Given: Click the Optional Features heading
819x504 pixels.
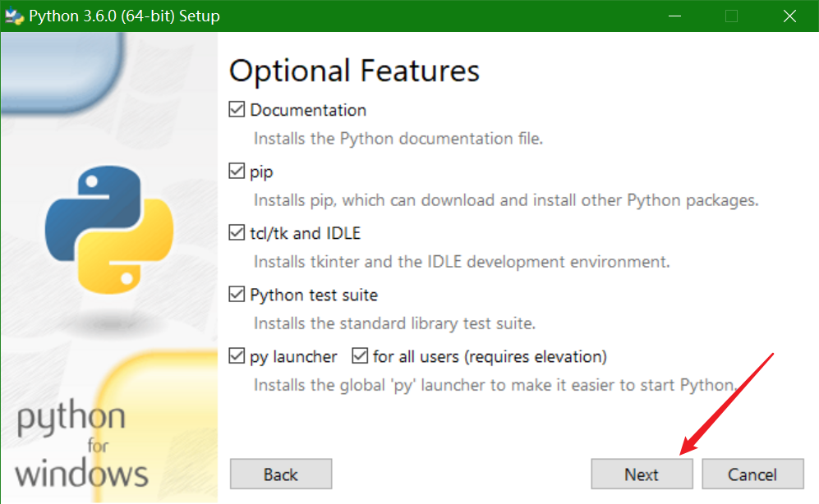Looking at the screenshot, I should 354,71.
